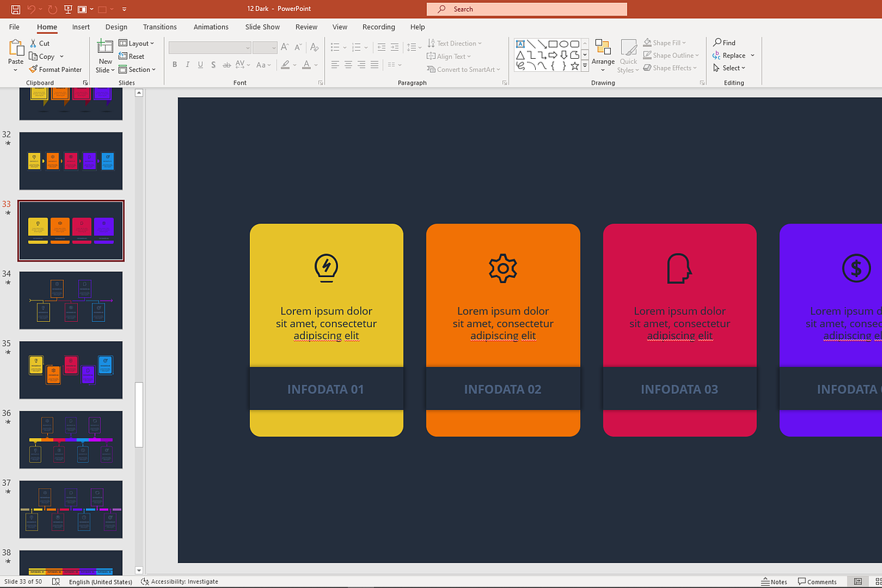
Task: Select slide 34 thumbnail
Action: coord(71,300)
